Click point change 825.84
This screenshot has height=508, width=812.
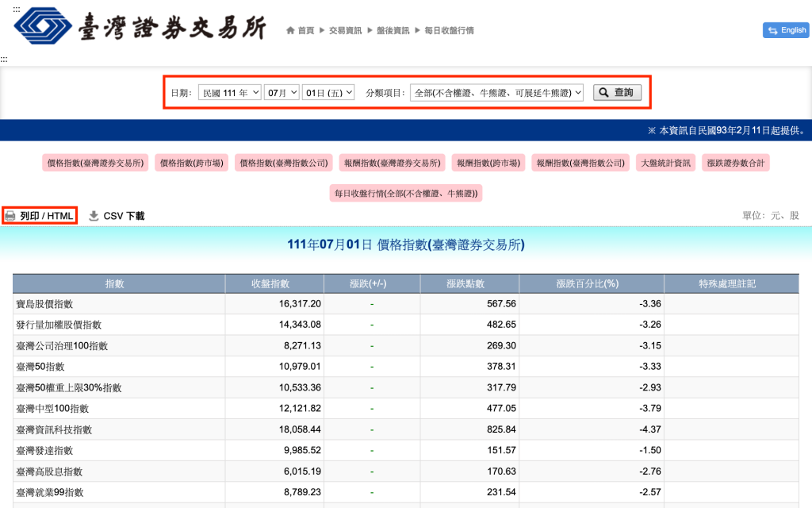tap(501, 429)
